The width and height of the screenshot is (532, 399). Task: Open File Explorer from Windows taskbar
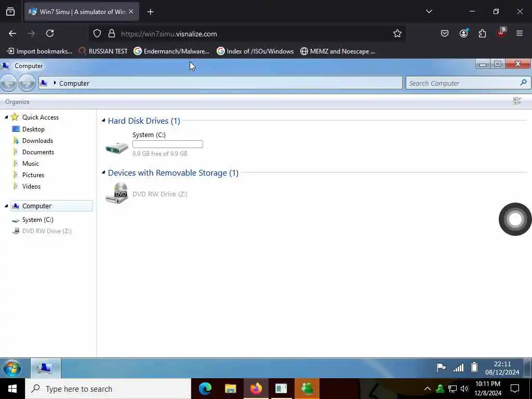coord(230,389)
